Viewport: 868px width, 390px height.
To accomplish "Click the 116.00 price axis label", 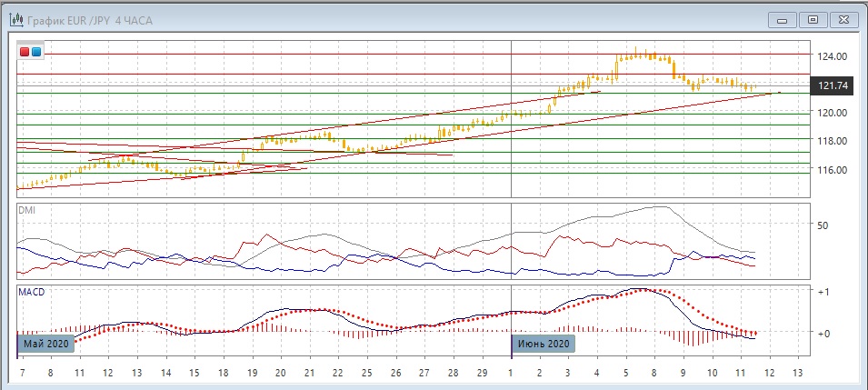I will [x=833, y=170].
